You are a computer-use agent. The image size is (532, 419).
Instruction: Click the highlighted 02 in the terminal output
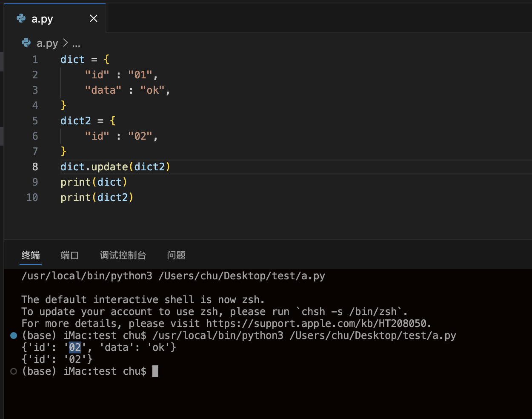pos(75,347)
